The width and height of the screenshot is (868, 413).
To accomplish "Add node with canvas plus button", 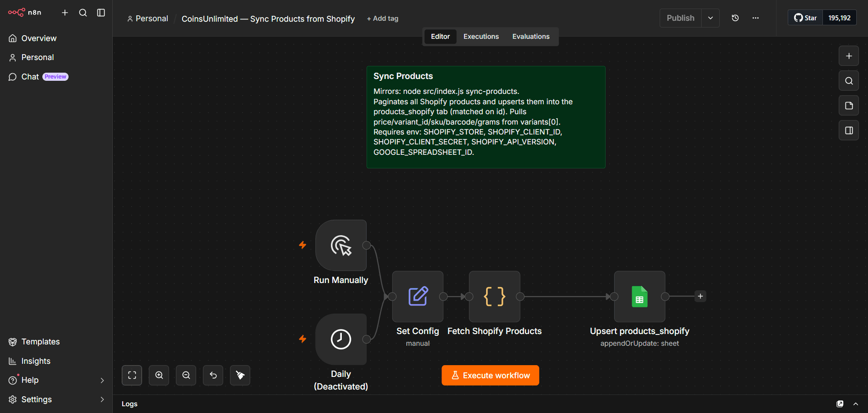I will (x=849, y=56).
